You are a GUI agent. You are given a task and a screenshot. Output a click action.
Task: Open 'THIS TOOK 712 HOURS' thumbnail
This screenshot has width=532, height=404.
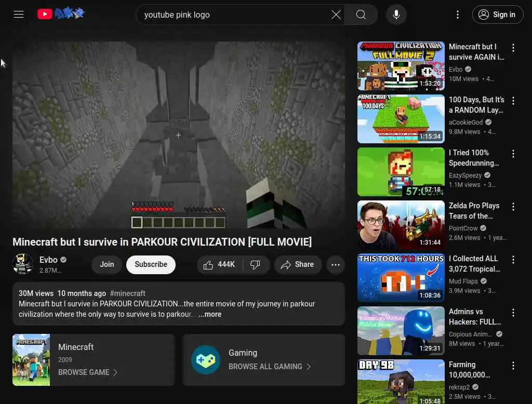401,278
